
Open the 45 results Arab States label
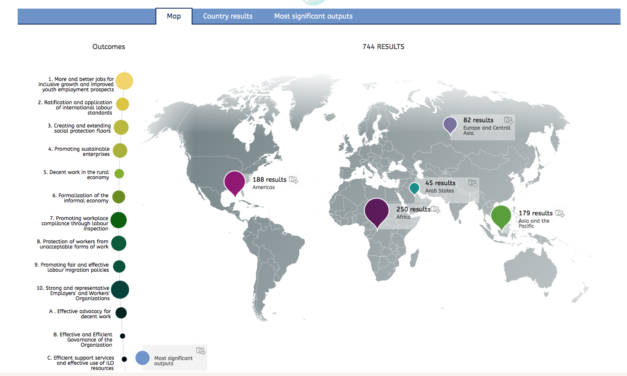click(x=440, y=186)
